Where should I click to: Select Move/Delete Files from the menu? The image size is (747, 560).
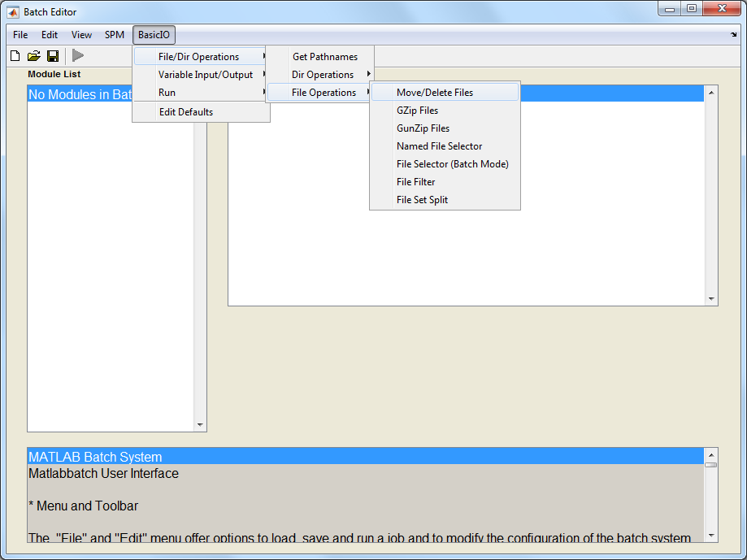434,93
